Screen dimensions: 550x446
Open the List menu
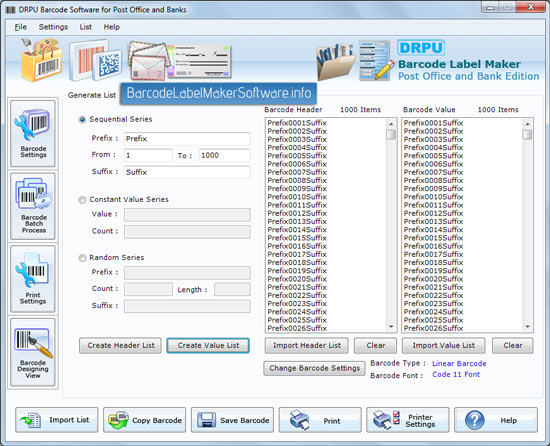click(x=86, y=27)
